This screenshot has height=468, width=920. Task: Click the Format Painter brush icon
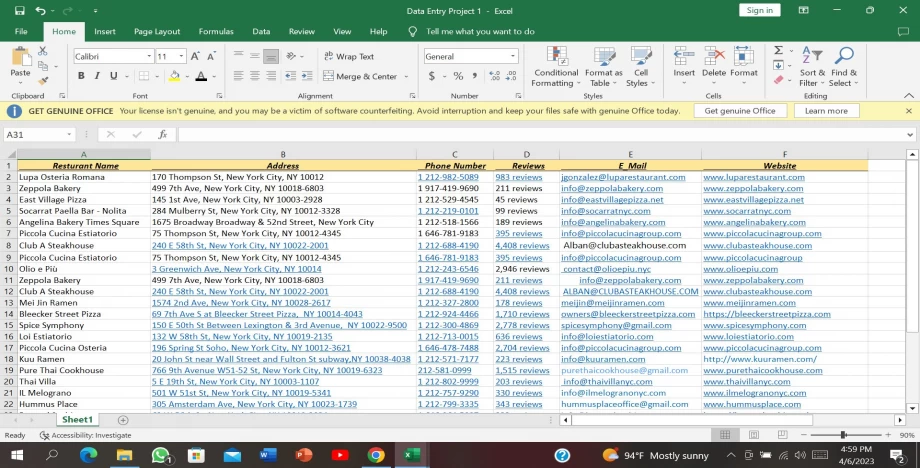(x=42, y=82)
